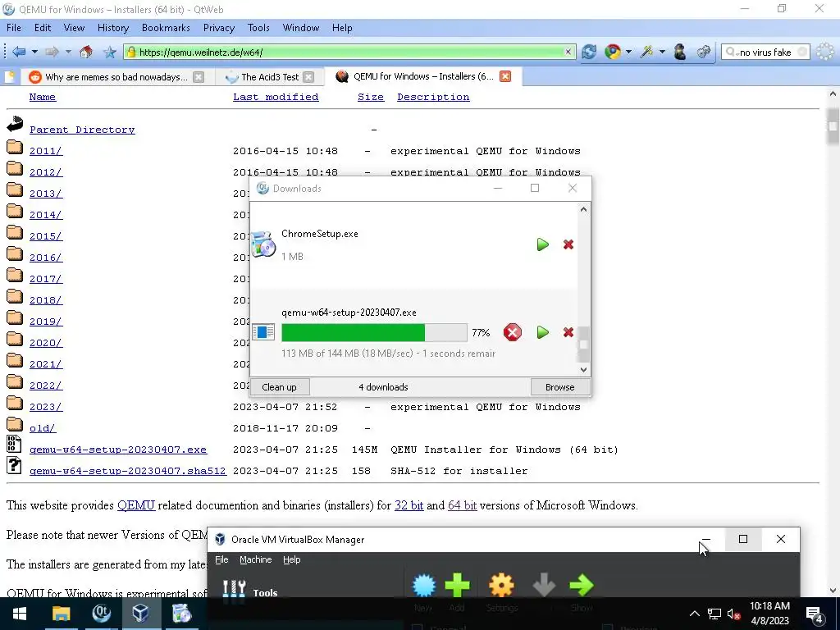Open the 2023/ folder link

click(46, 407)
